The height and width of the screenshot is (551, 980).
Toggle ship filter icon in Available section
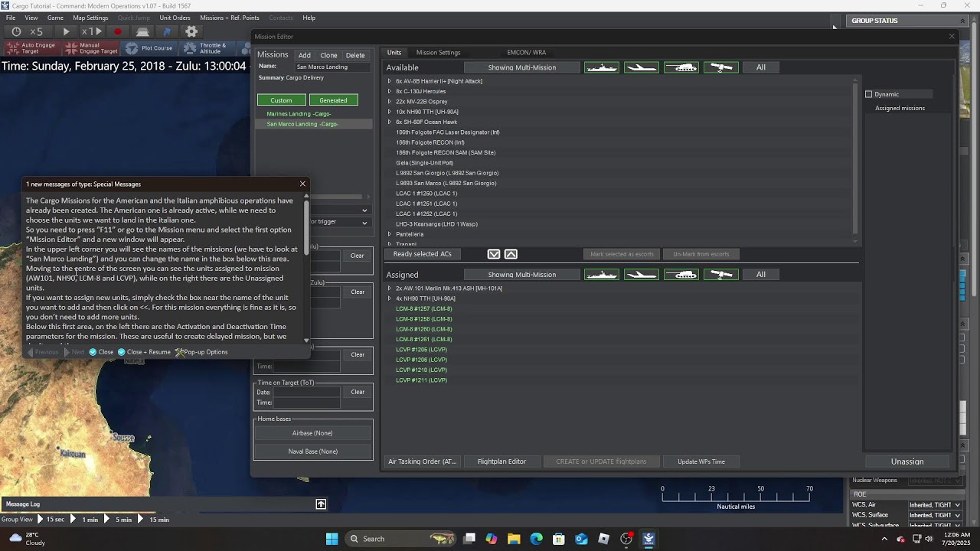click(601, 67)
